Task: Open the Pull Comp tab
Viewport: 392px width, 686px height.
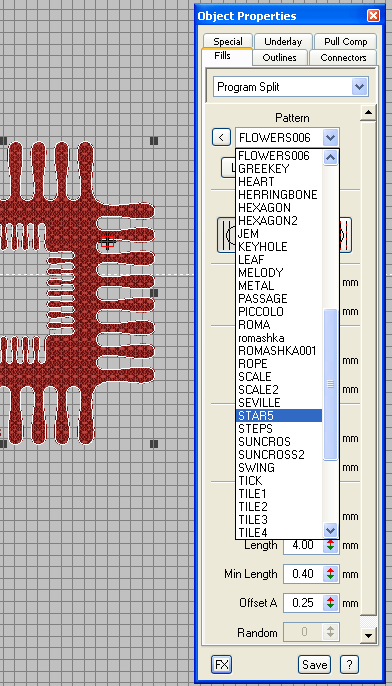Action: point(345,42)
